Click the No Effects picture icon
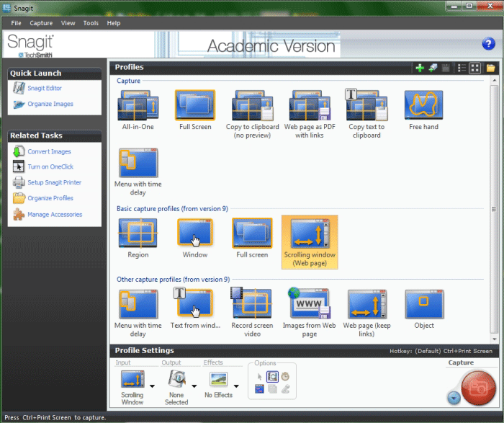 coord(219,379)
